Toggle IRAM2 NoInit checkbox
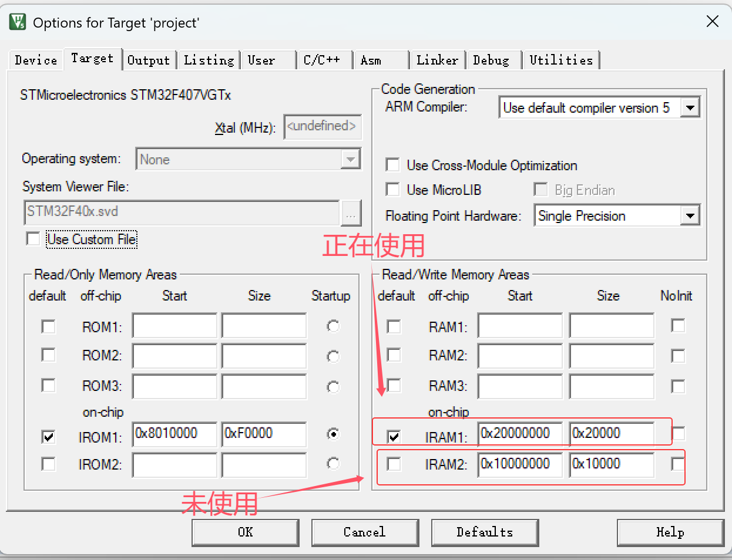The height and width of the screenshot is (560, 732). click(678, 464)
